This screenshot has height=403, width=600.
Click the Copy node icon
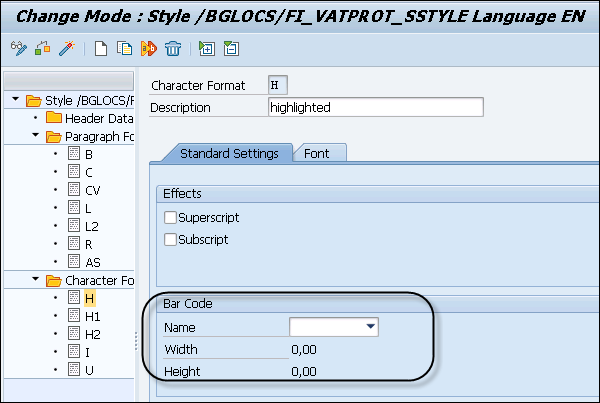point(125,48)
